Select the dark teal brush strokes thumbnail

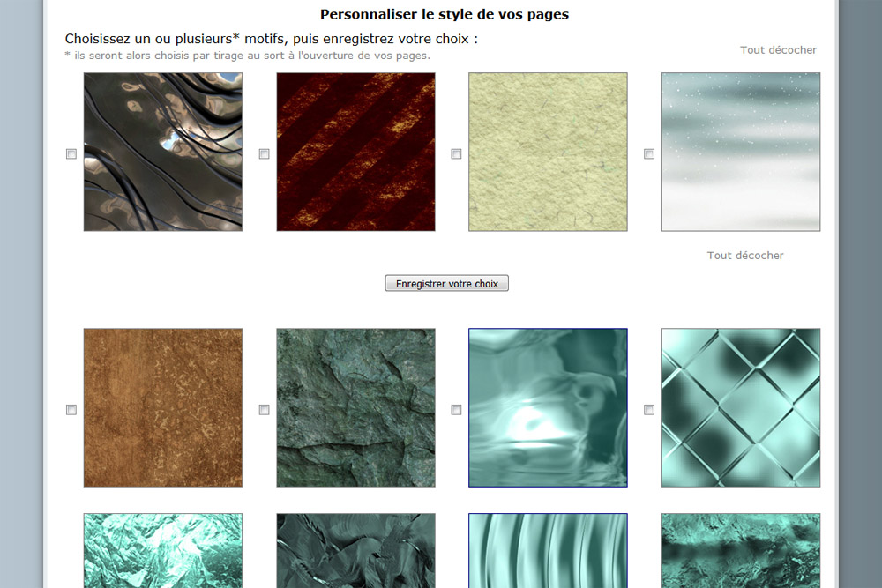point(355,550)
